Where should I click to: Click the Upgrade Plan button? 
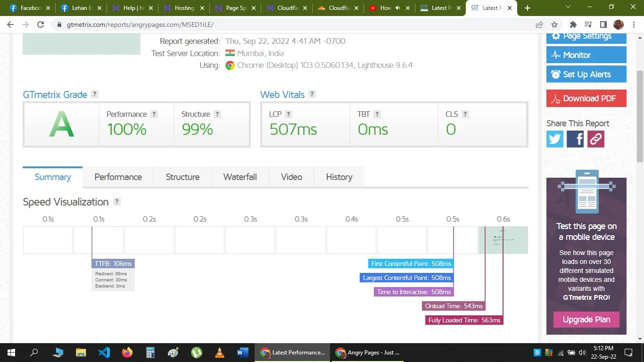coord(586,320)
